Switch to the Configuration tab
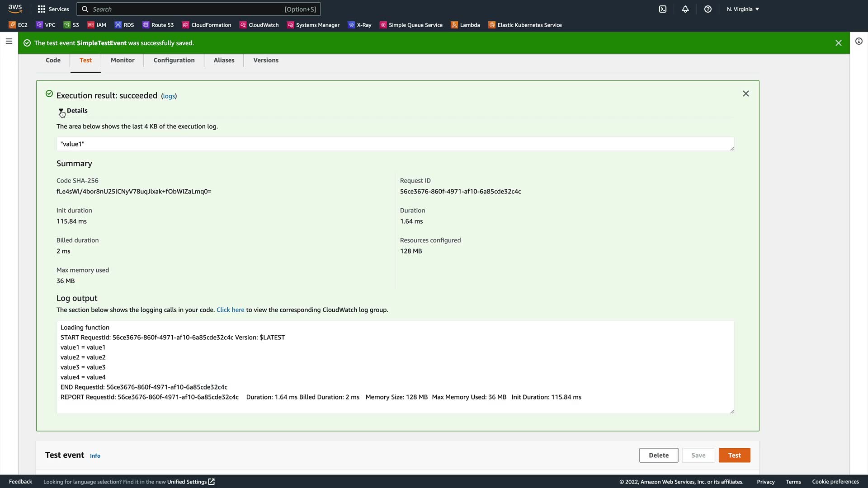 pos(174,60)
